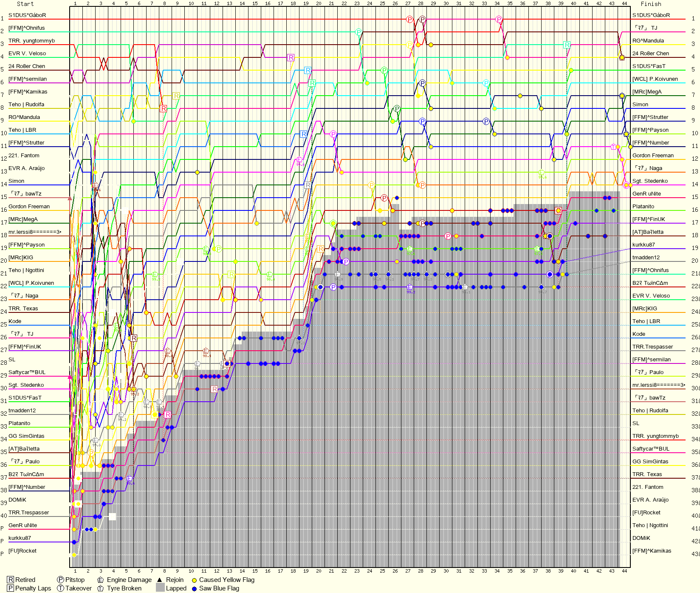Select [FFM]^Ohnifus in the Start column
The height and width of the screenshot is (593, 700).
point(26,28)
